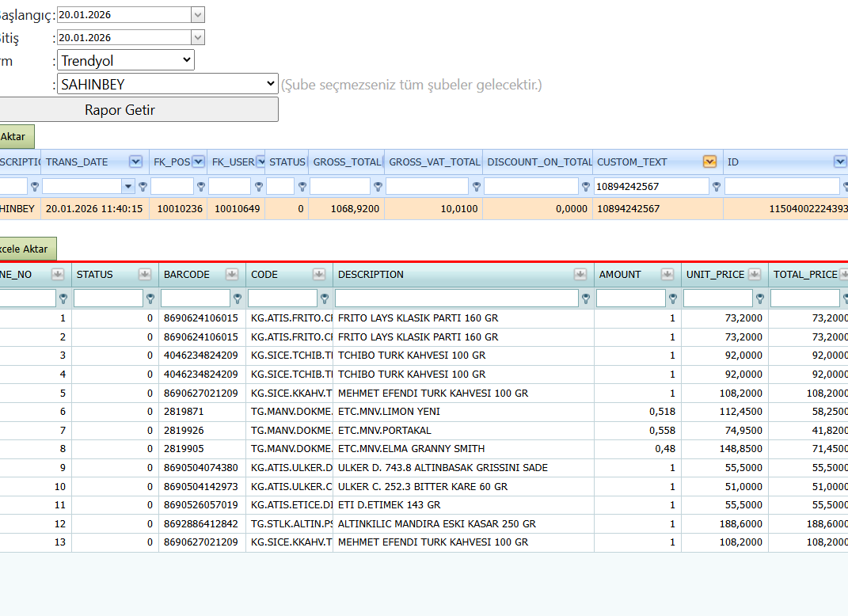Screen dimensions: 848x616
Task: Click the funnel icon for lower STATUS filter
Action: (x=150, y=298)
